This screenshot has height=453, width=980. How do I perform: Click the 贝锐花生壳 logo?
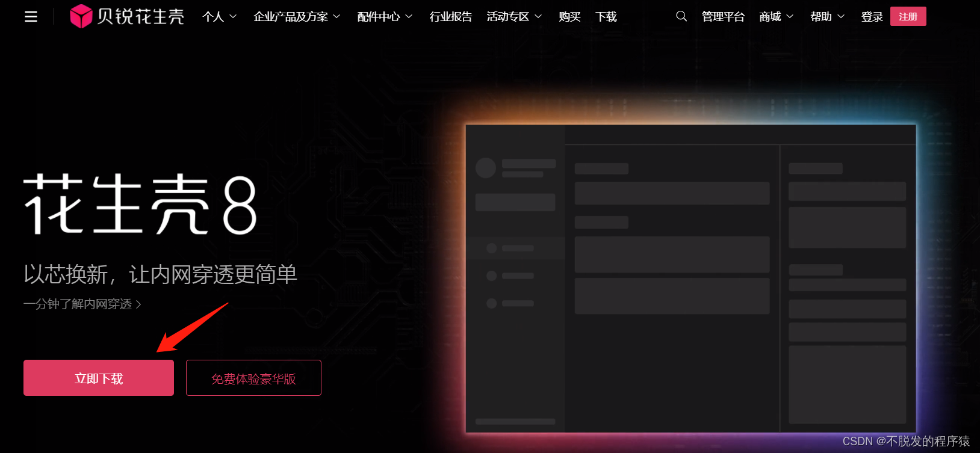tap(127, 17)
